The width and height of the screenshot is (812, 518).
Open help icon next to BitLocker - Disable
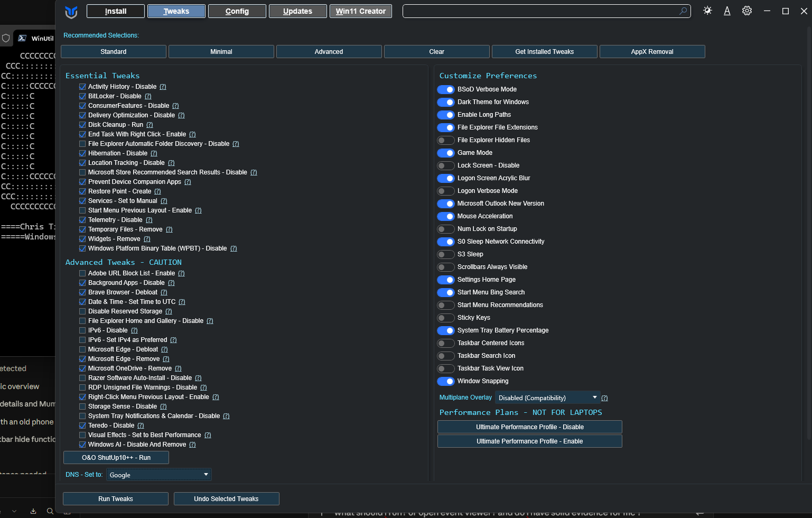click(x=148, y=96)
